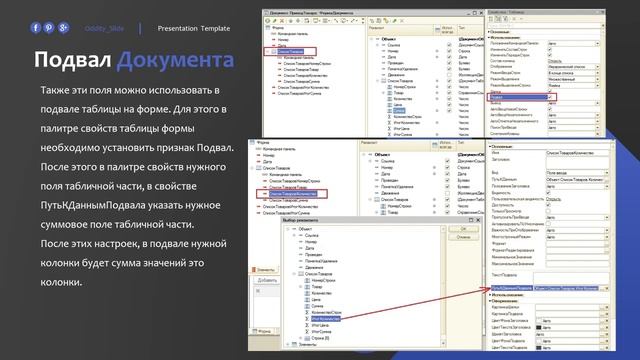The width and height of the screenshot is (640, 360).
Task: Collapse Основные section in lower field properties
Action: pyautogui.click(x=490, y=146)
